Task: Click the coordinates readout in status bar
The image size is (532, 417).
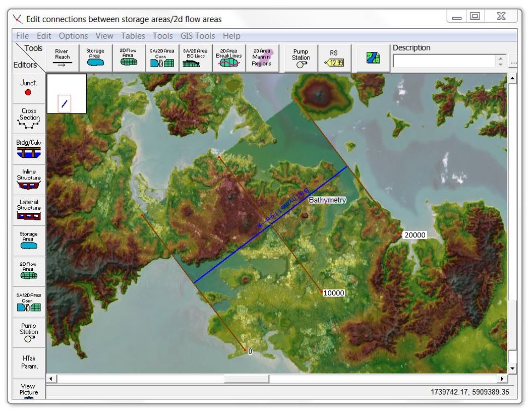Action: click(470, 392)
